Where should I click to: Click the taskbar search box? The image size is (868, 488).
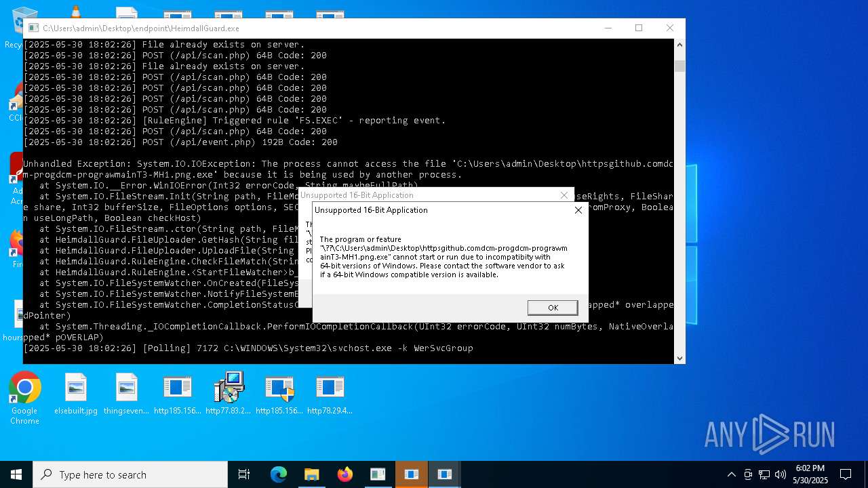point(130,474)
